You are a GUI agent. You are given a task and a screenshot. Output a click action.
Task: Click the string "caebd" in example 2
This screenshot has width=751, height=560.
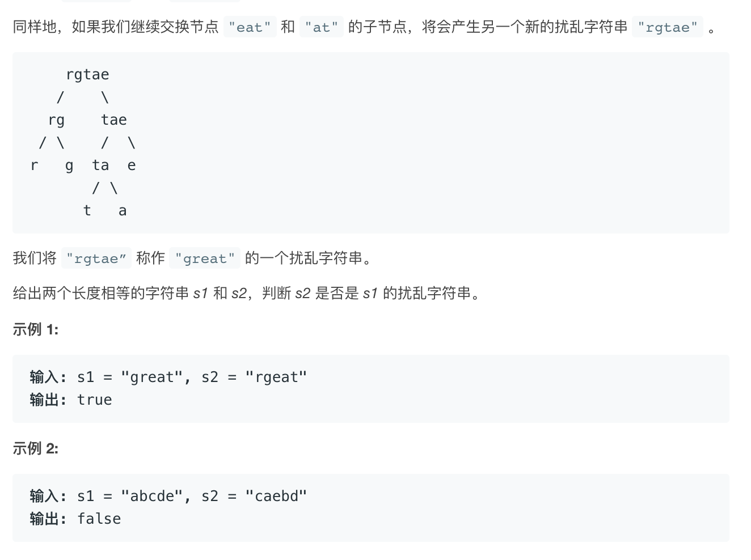[x=276, y=496]
